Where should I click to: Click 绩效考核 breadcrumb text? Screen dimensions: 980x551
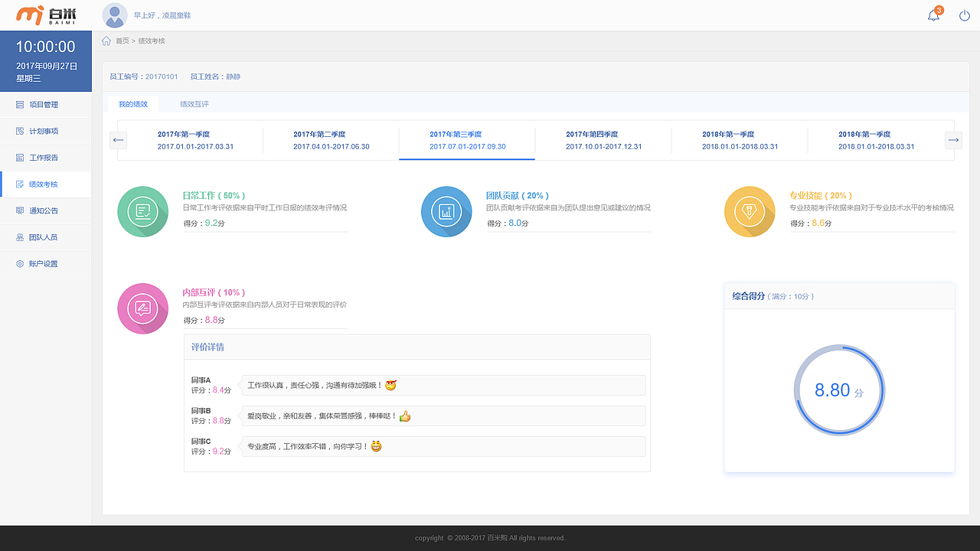[x=152, y=41]
